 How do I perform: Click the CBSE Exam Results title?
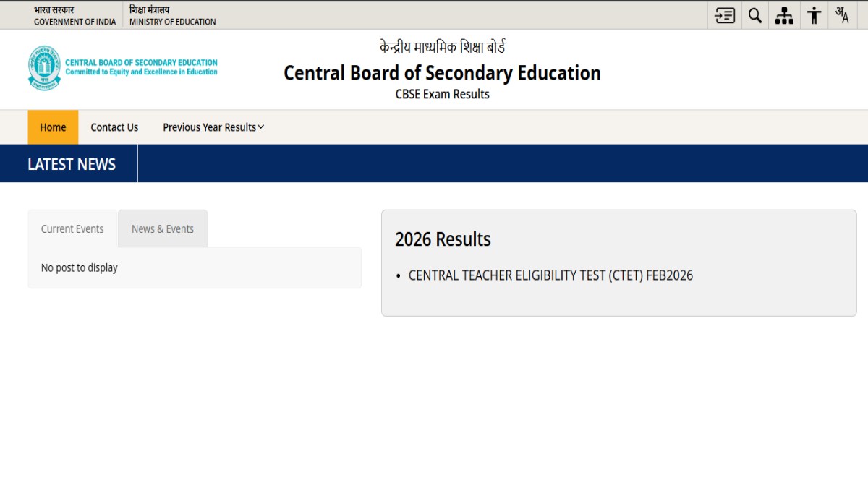coord(442,94)
